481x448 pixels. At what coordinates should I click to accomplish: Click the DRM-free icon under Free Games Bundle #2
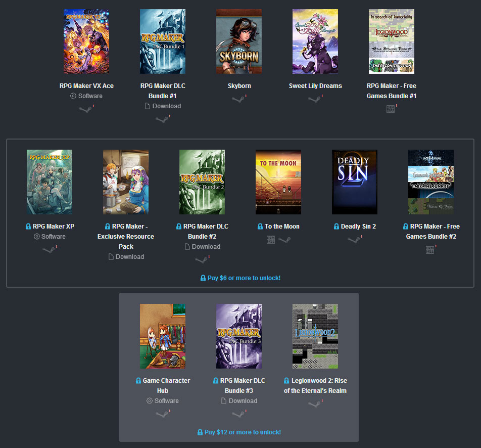tap(430, 250)
